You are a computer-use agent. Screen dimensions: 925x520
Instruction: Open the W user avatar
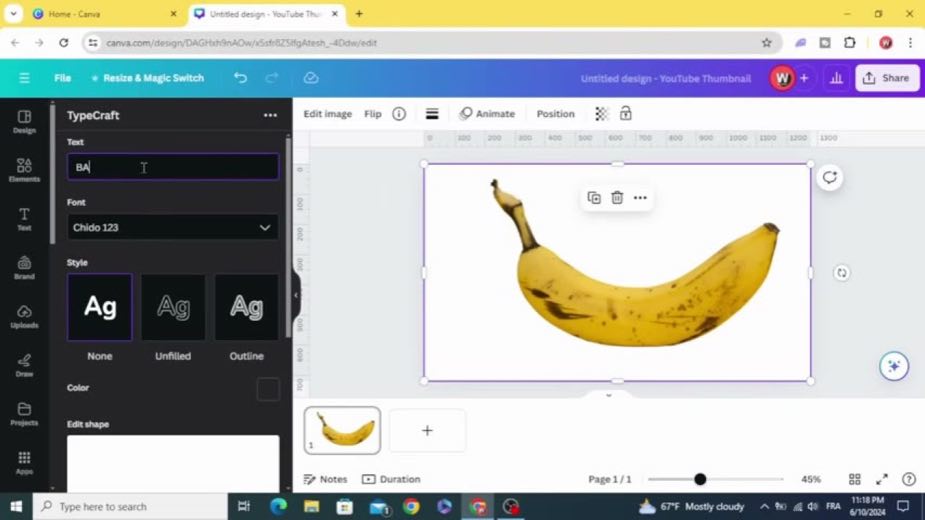pos(782,78)
